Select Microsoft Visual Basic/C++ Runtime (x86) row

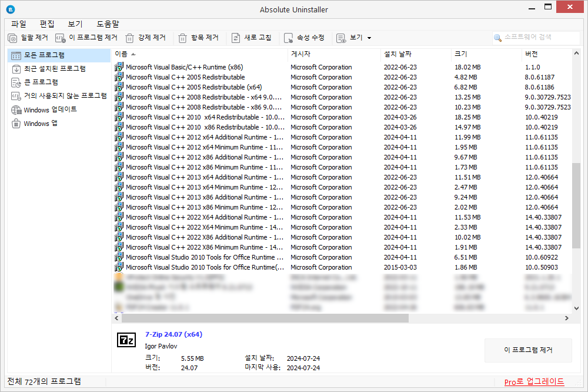pos(342,67)
